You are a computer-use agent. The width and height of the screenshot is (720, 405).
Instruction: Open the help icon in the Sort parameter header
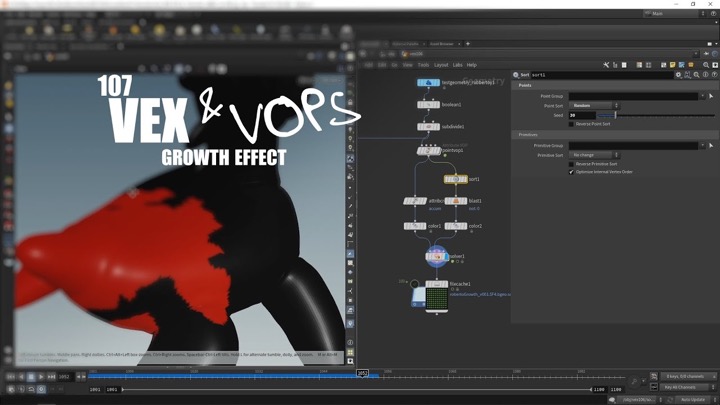coord(714,75)
